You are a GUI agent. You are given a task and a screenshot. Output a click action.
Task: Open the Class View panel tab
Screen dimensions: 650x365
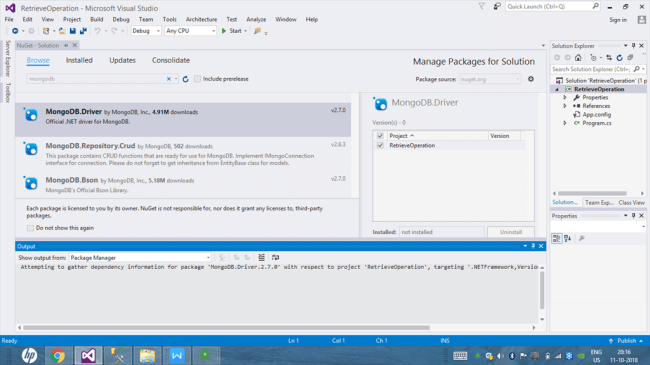coord(631,202)
